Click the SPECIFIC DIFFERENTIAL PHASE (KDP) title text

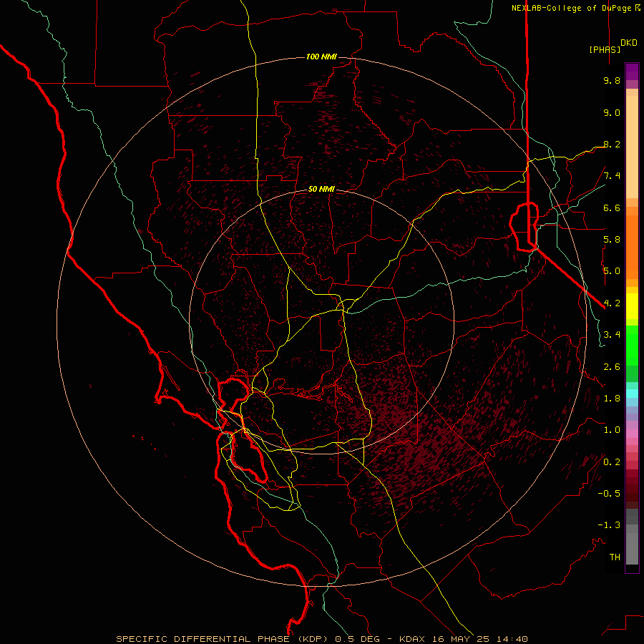click(223, 639)
